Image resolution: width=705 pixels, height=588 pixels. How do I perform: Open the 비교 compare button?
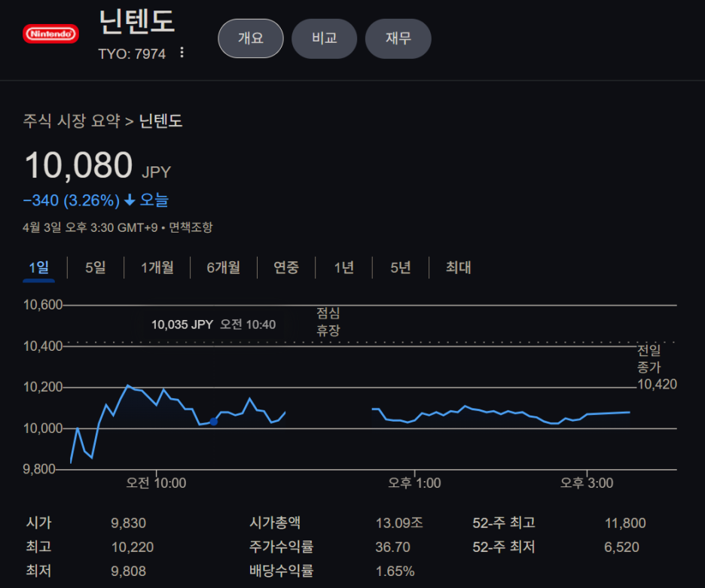click(x=324, y=38)
